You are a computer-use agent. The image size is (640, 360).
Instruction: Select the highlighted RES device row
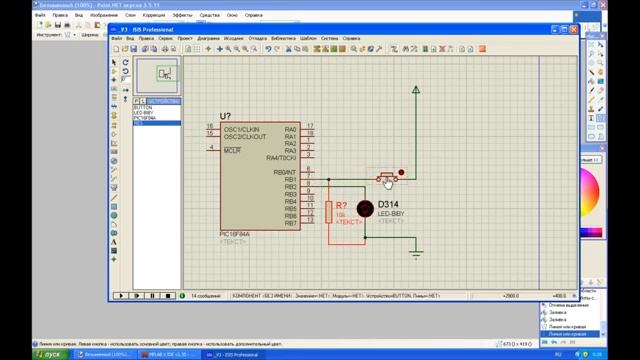[x=157, y=123]
